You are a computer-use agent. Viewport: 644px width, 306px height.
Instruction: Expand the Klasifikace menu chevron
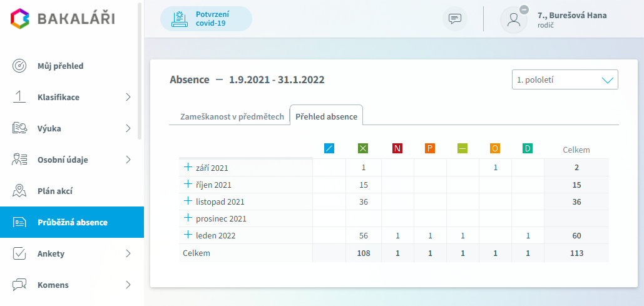[x=128, y=98]
